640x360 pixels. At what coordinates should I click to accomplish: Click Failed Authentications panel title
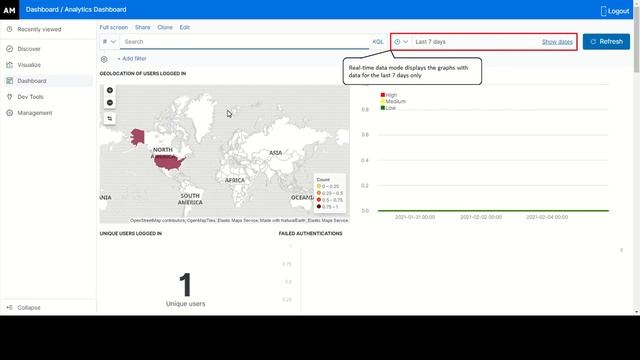tap(310, 233)
